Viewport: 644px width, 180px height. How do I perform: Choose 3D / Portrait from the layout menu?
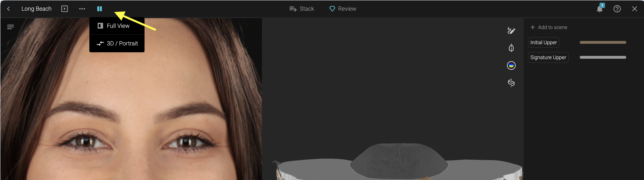click(117, 43)
